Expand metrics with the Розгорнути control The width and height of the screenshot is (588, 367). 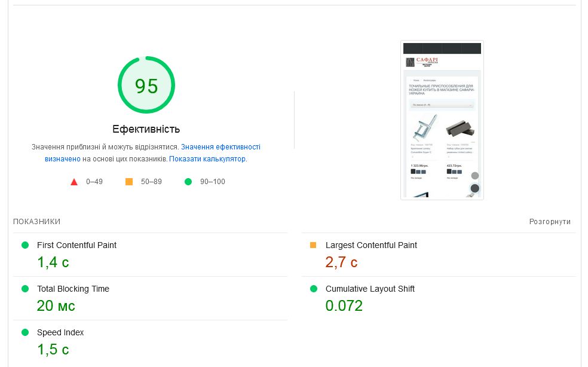[x=550, y=222]
